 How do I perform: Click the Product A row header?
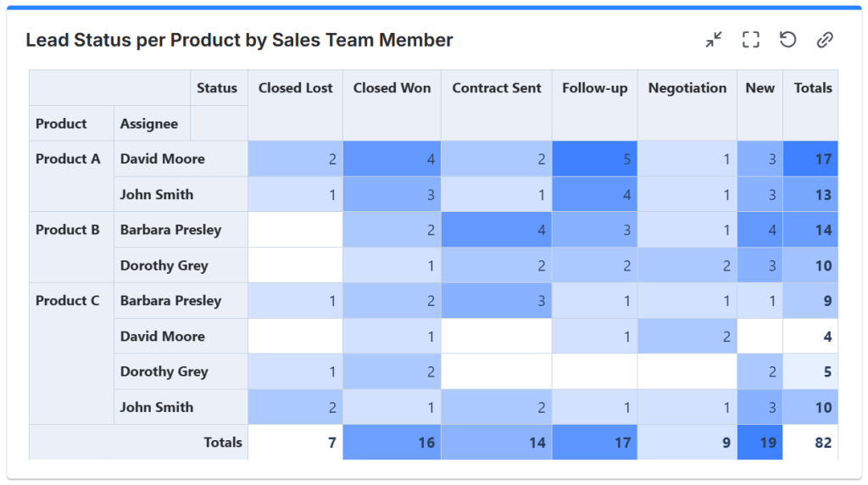(68, 159)
